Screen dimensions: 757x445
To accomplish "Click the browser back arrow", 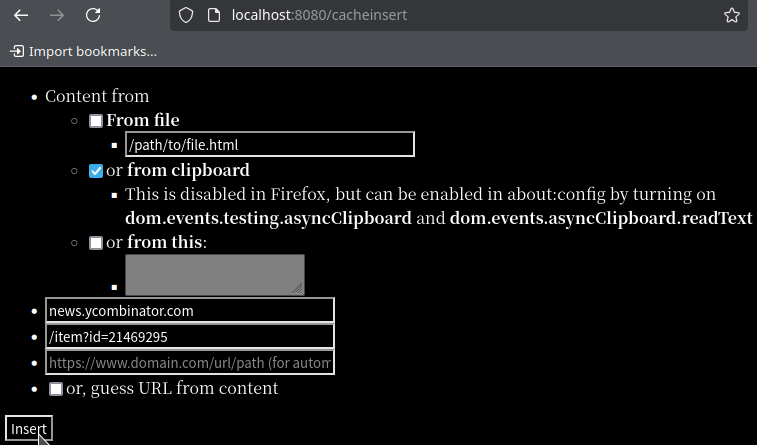I will 20,16.
